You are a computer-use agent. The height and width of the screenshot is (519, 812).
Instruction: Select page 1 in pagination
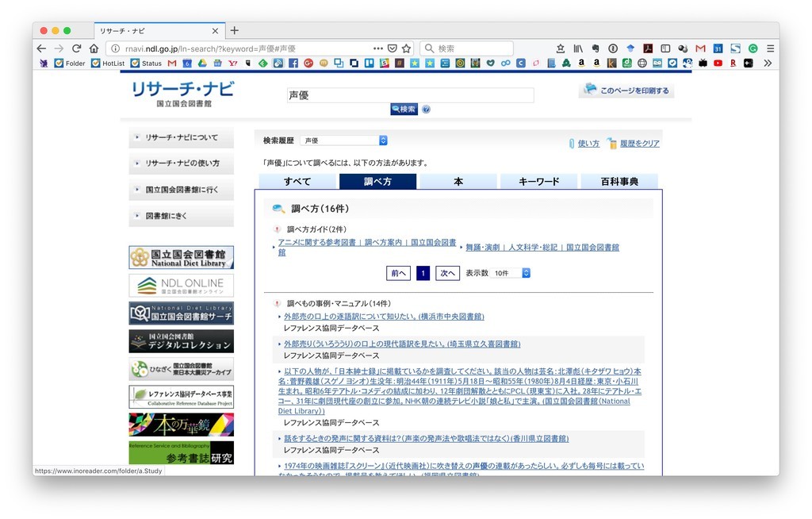click(423, 273)
